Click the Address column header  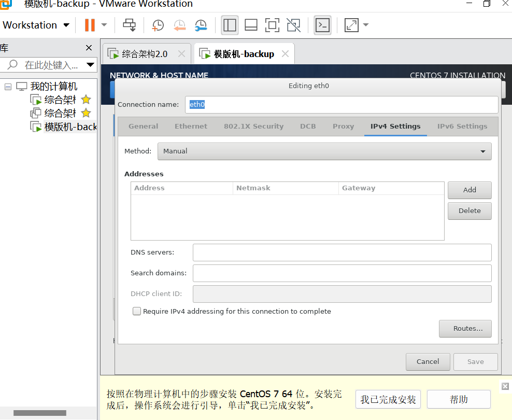click(182, 188)
